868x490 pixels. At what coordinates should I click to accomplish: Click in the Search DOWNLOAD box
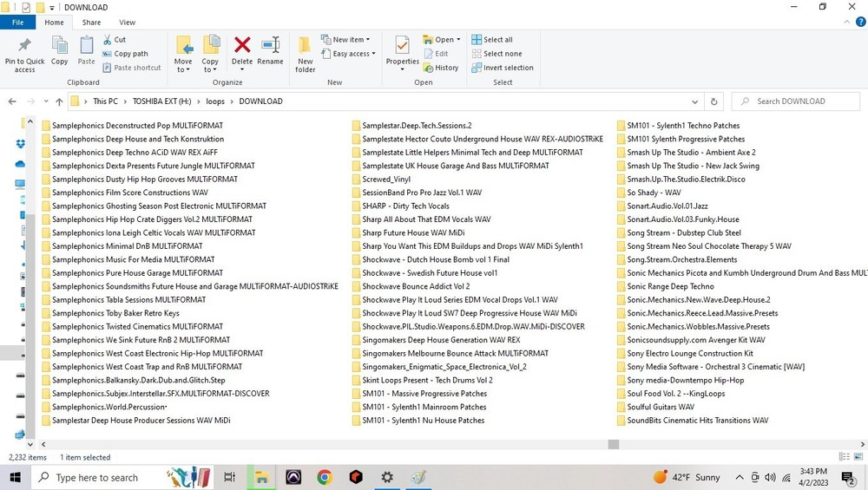[x=796, y=101]
